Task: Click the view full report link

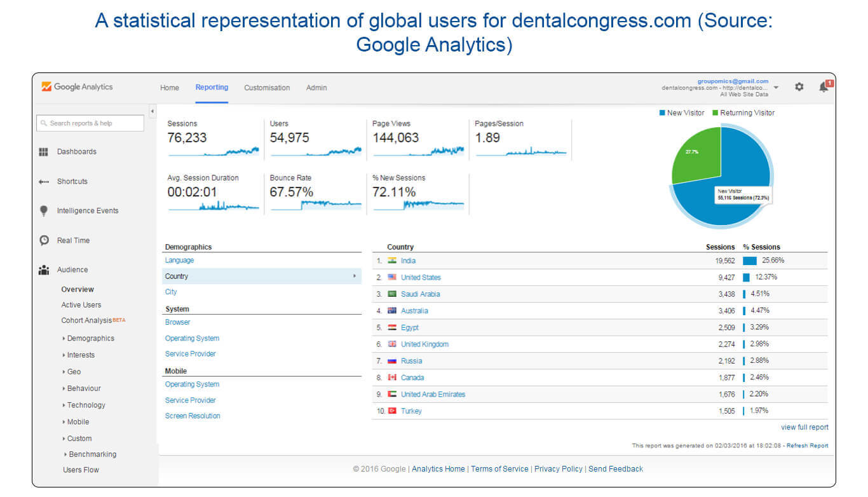Action: 804,428
